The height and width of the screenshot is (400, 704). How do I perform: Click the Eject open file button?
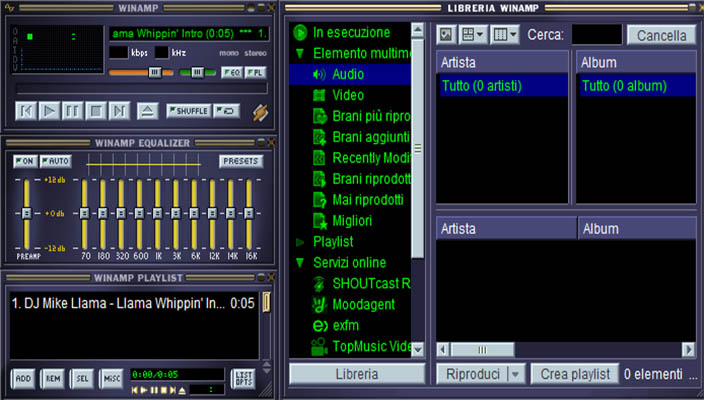[x=147, y=110]
